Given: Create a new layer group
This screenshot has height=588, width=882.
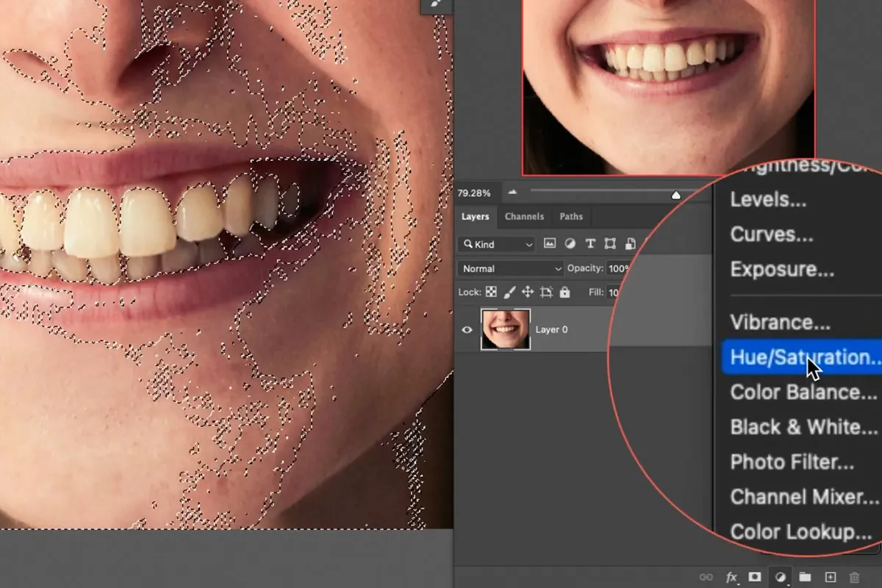Looking at the screenshot, I should tap(806, 577).
